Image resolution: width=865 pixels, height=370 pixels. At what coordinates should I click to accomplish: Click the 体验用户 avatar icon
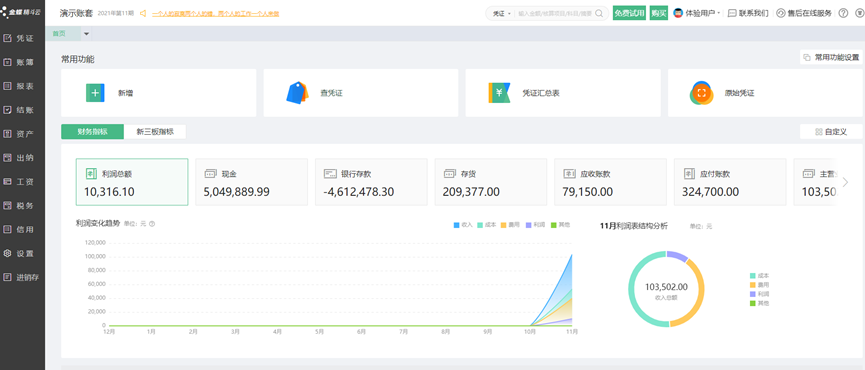pos(678,13)
